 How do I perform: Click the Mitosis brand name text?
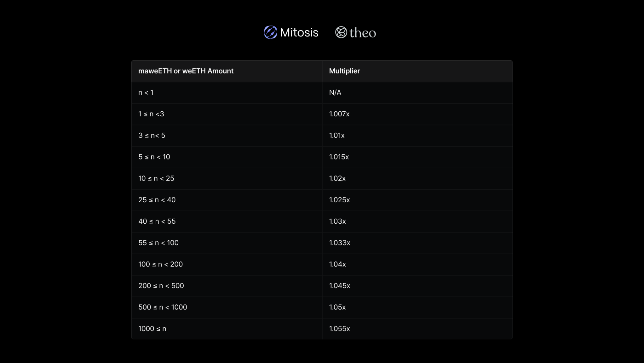299,33
